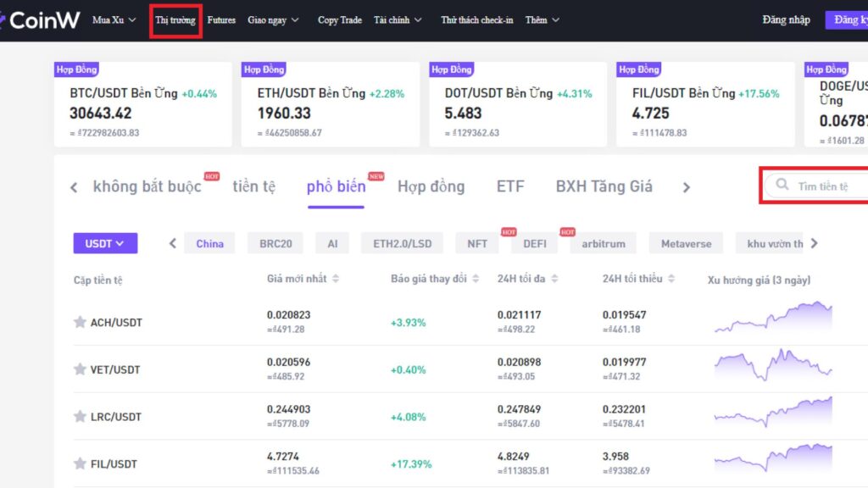
Task: Open the ETH/USDT Bền Ững contract card
Action: point(331,104)
